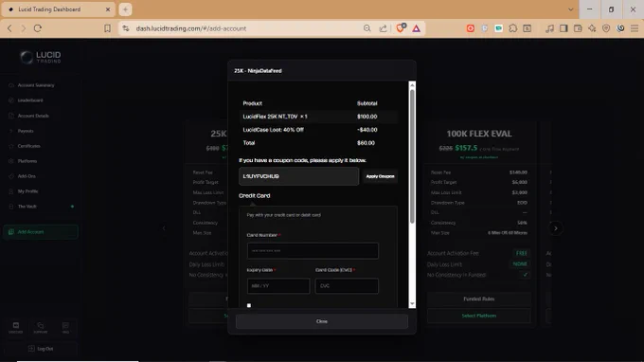Click the LucidCase Loot: 40% Off line
This screenshot has width=644, height=362.
319,130
